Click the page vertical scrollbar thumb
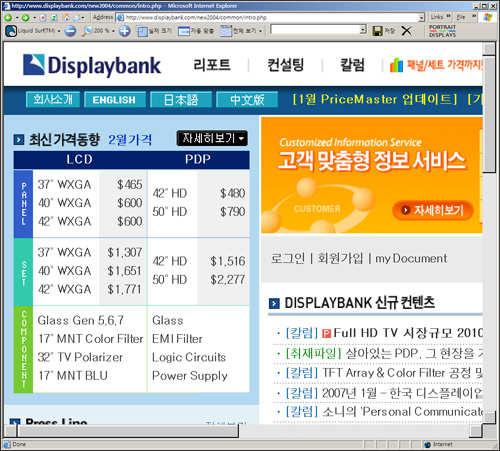 pyautogui.click(x=489, y=114)
